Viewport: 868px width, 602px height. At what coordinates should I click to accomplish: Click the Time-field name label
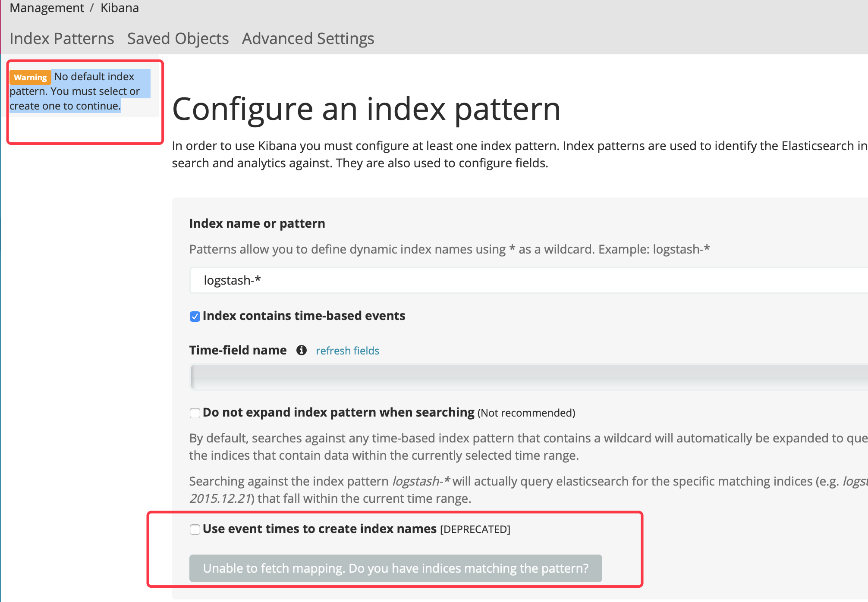238,350
